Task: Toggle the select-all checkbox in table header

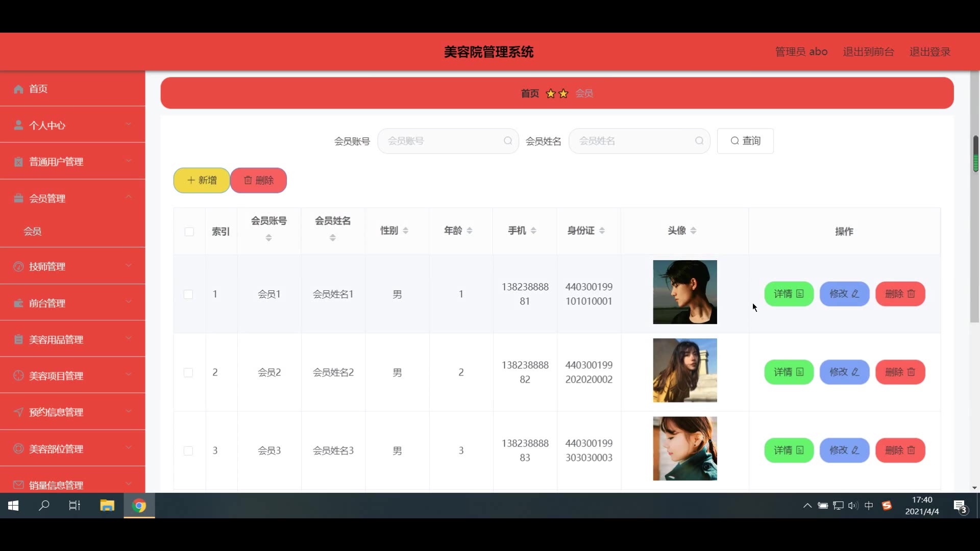Action: pos(189,232)
